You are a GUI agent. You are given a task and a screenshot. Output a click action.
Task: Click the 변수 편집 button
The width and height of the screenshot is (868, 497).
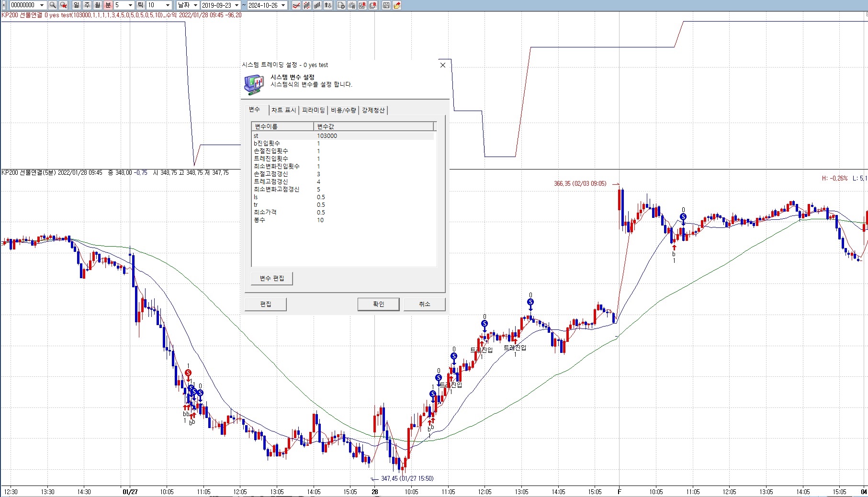pos(271,278)
